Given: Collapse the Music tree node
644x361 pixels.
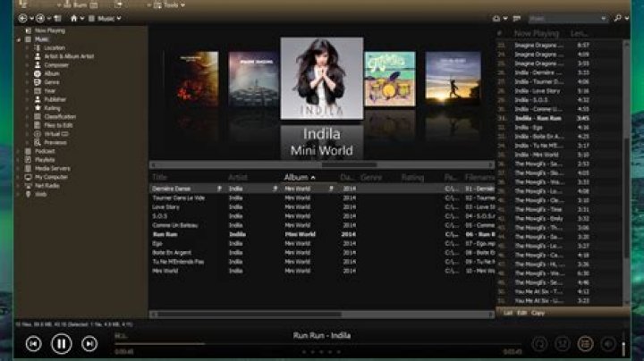Looking at the screenshot, I should pyautogui.click(x=20, y=39).
